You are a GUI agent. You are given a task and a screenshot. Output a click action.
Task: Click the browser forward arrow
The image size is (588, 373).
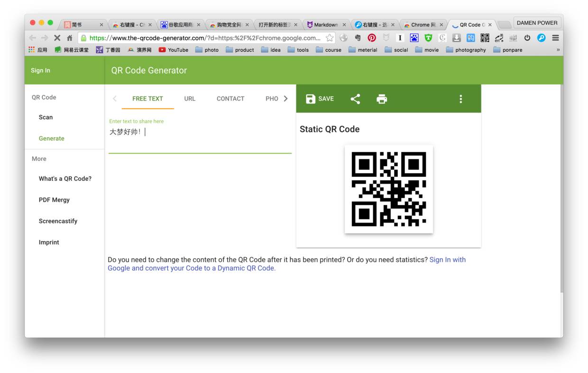45,38
